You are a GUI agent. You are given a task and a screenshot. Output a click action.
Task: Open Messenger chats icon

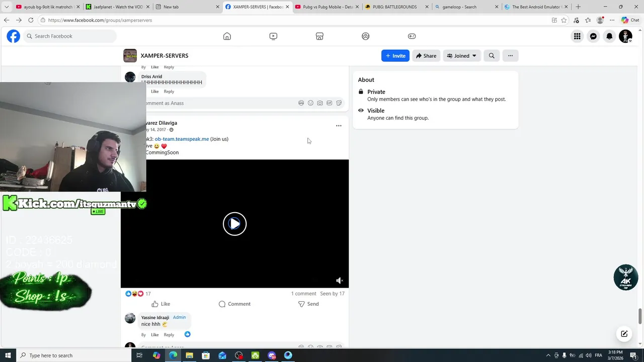coord(593,36)
